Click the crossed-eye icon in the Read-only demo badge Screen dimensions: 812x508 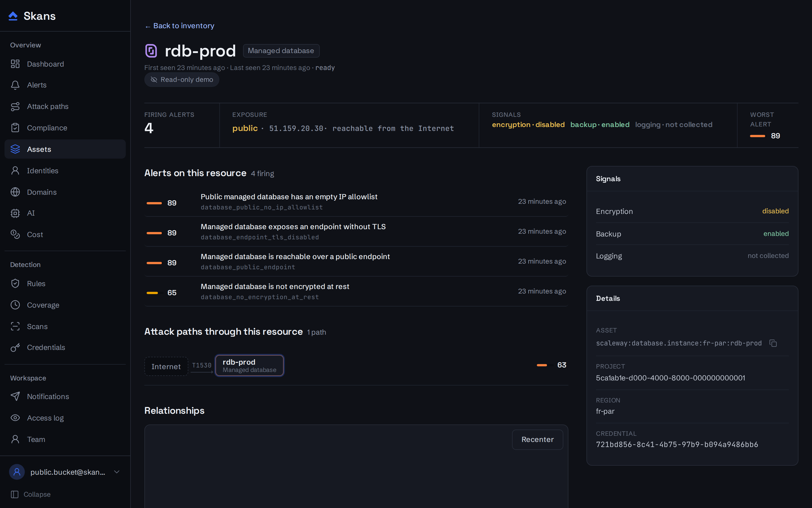point(154,80)
